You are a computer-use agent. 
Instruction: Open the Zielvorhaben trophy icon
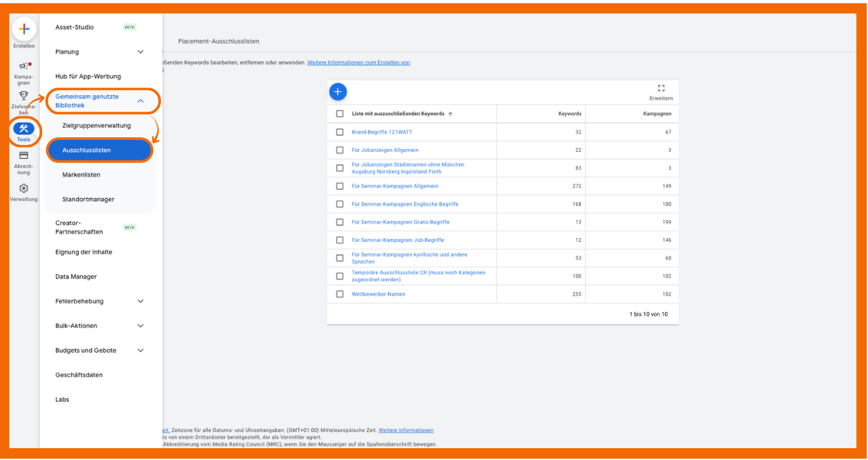(24, 96)
